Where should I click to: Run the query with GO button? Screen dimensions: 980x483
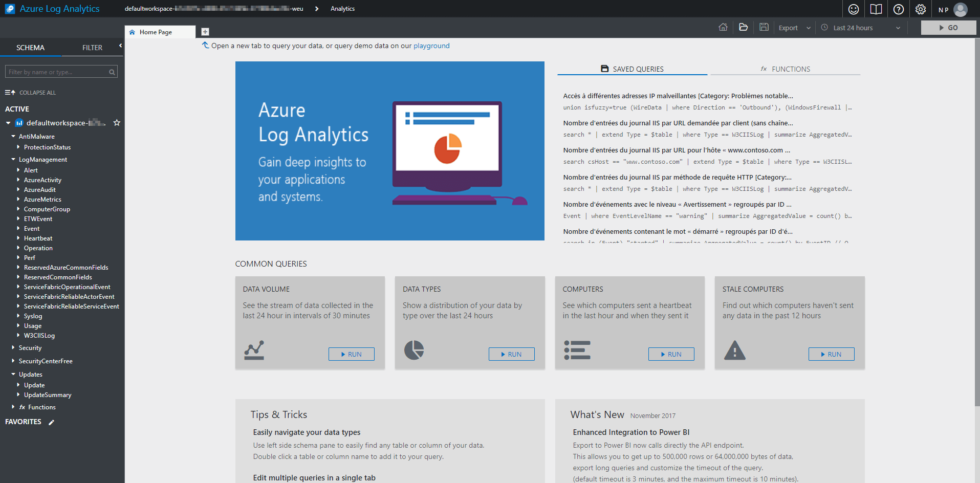pyautogui.click(x=948, y=28)
